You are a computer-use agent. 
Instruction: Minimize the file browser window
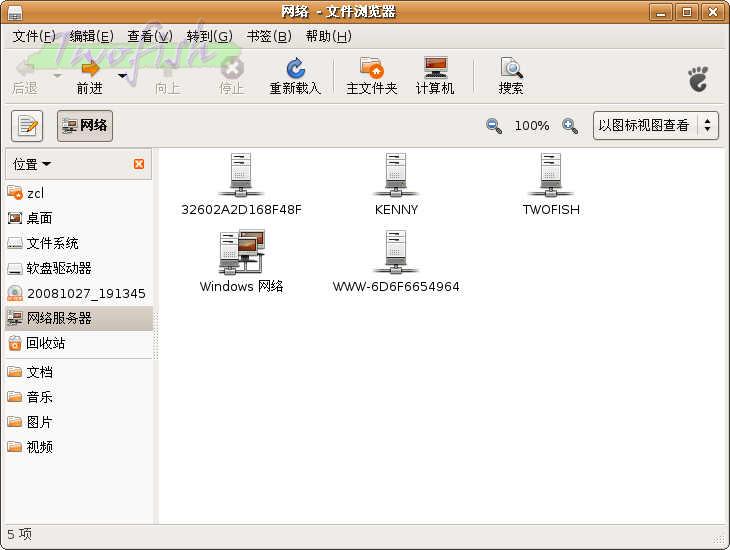click(x=661, y=13)
